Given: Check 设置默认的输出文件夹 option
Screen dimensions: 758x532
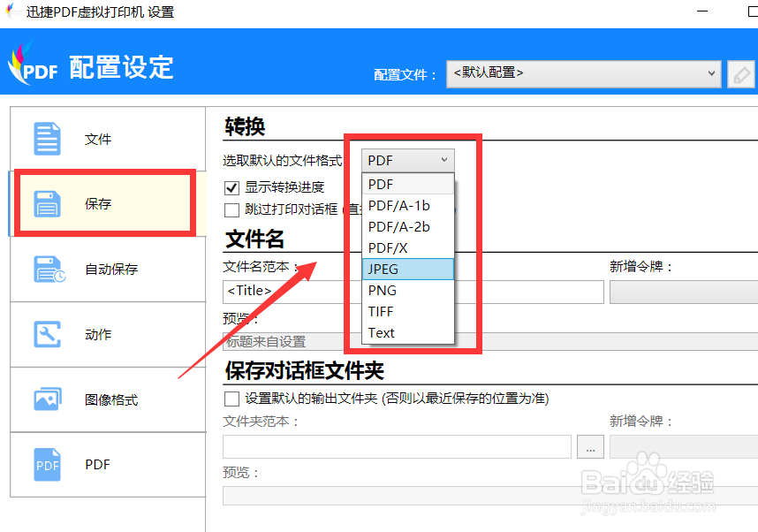Looking at the screenshot, I should 232,399.
